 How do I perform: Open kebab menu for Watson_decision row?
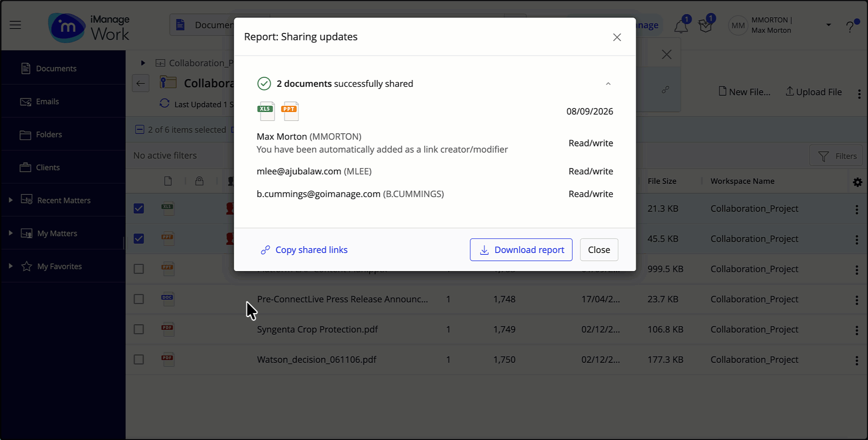click(857, 360)
